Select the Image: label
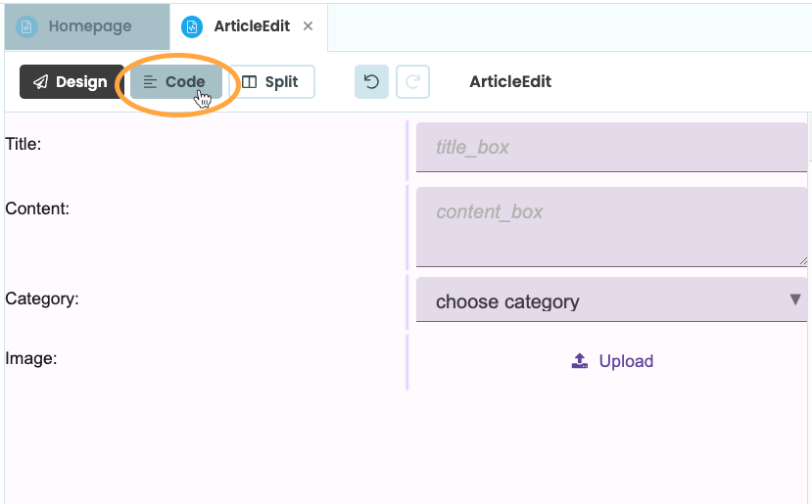This screenshot has height=504, width=812. point(31,358)
